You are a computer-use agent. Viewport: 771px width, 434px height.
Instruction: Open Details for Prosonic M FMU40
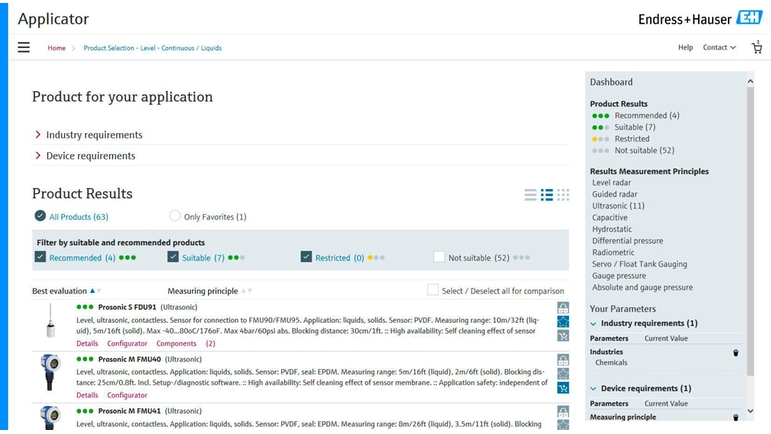[x=87, y=395]
